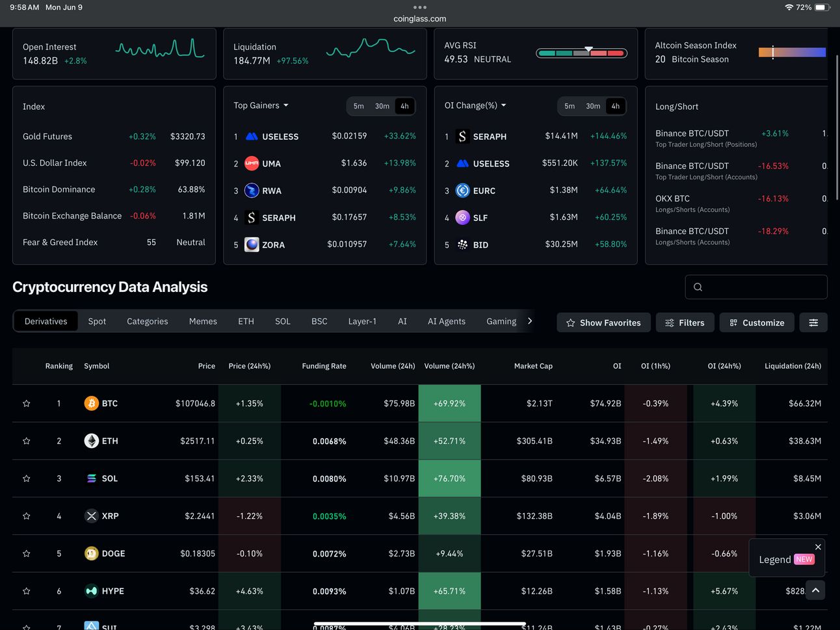This screenshot has width=840, height=630.
Task: Click the SLF icon in OI Change list
Action: pyautogui.click(x=462, y=218)
